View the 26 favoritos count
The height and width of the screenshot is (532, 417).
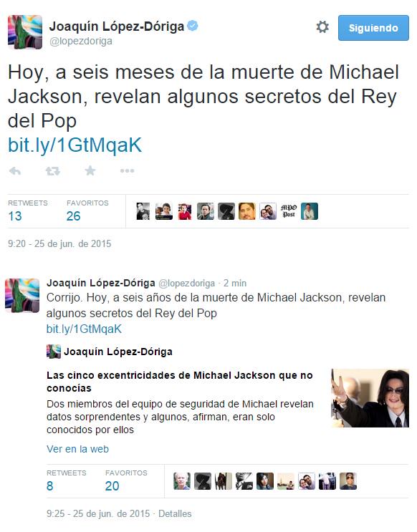tap(73, 216)
